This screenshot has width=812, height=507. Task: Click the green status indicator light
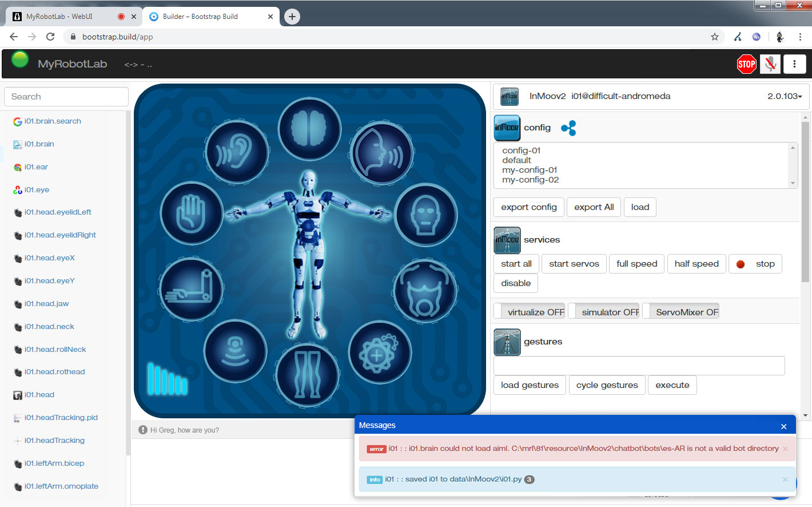click(x=20, y=60)
